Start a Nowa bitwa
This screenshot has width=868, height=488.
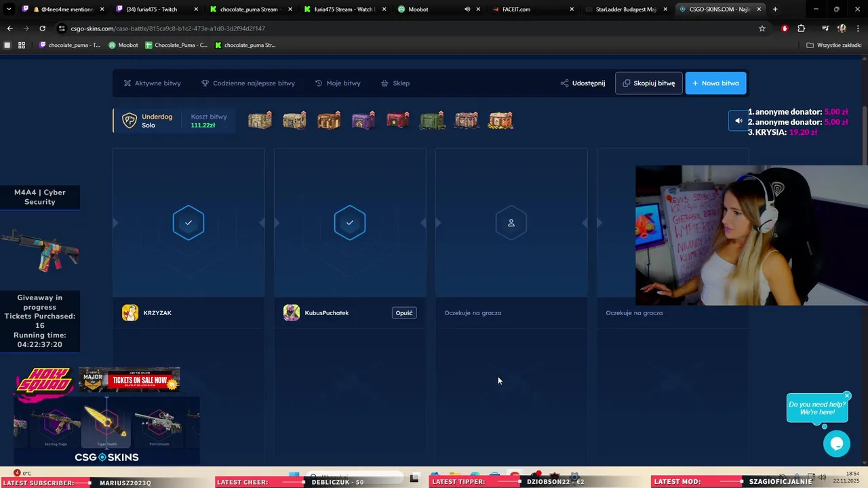[715, 83]
